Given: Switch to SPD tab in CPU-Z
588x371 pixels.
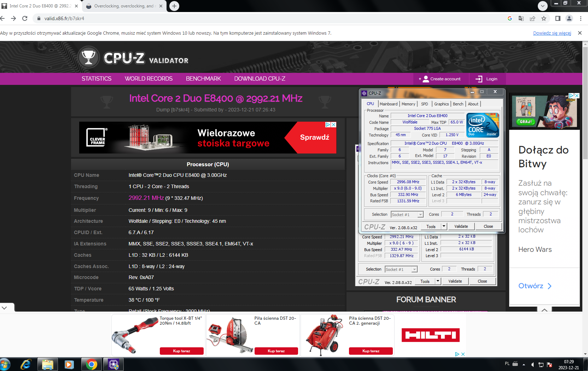Looking at the screenshot, I should coord(424,104).
